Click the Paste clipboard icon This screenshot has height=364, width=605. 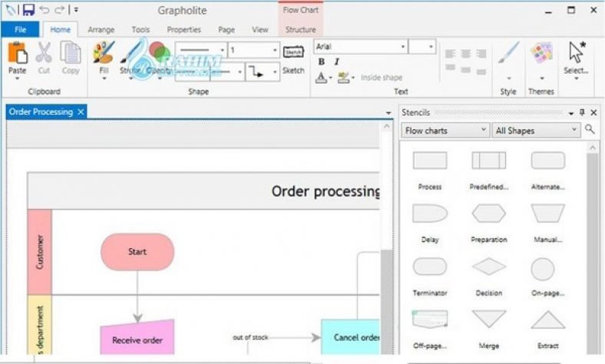click(x=18, y=52)
